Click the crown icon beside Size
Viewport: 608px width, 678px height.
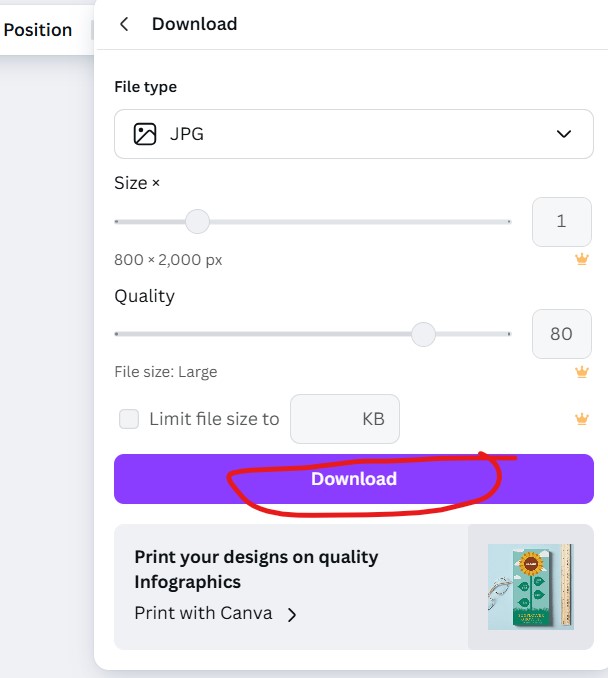(x=582, y=260)
